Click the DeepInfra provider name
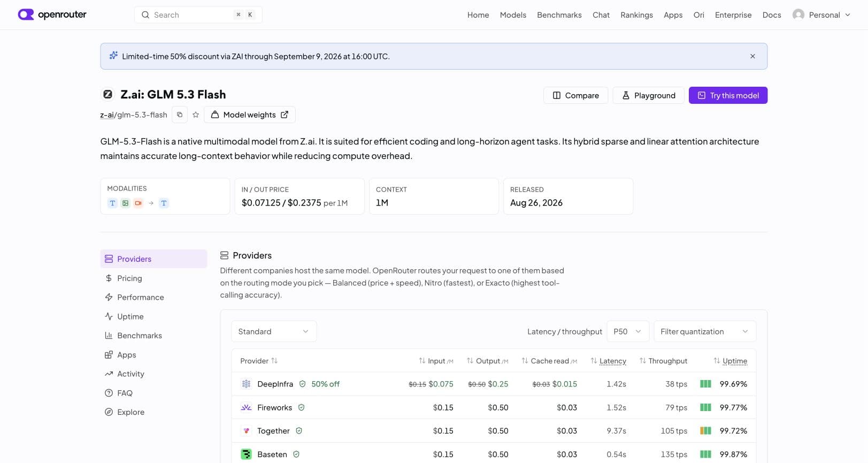The height and width of the screenshot is (463, 868). point(275,384)
